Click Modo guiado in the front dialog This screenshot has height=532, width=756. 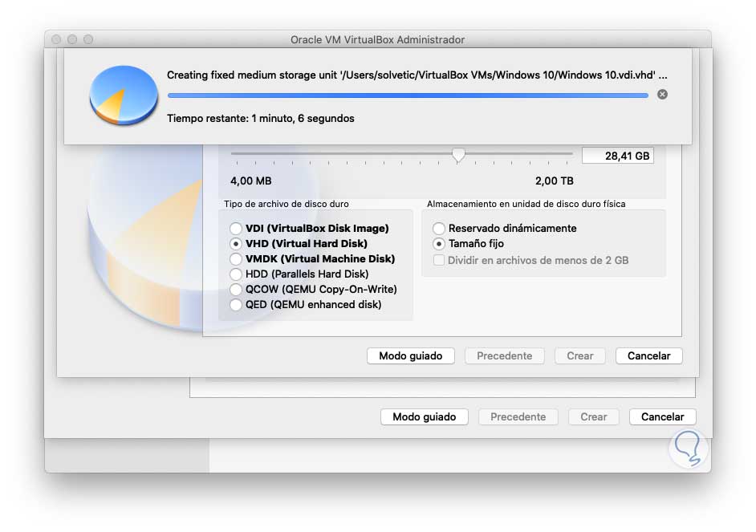(411, 356)
